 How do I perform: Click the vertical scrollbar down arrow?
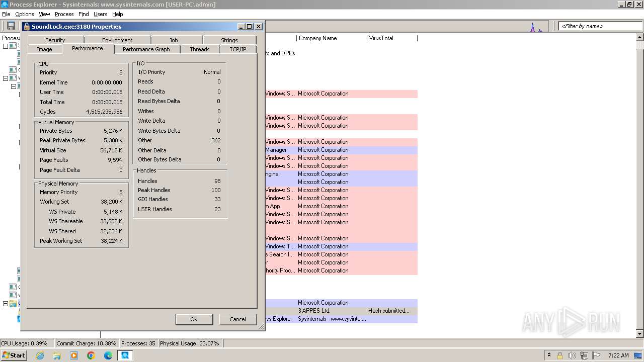click(640, 333)
